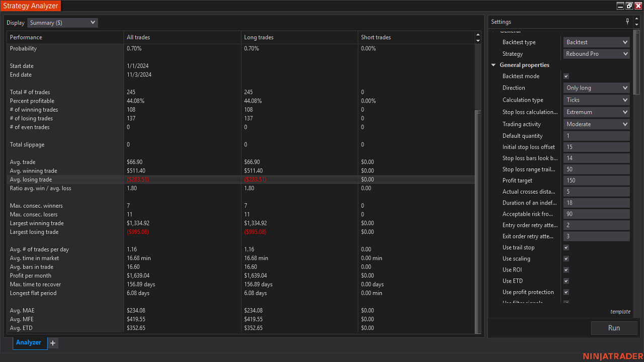Run the backtest
The image size is (644, 362).
point(614,328)
